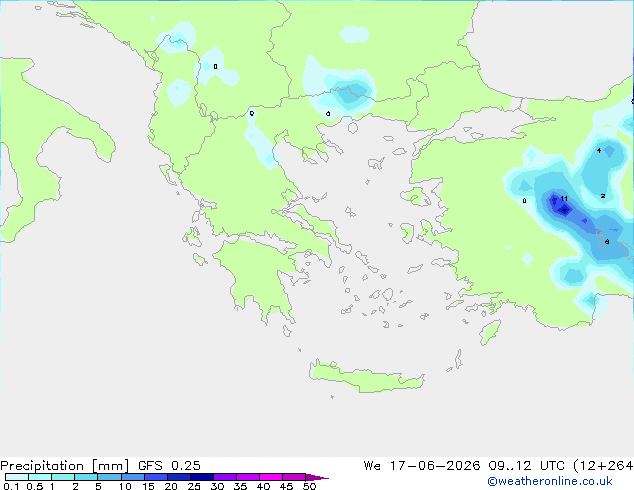Click the legend tick label "35"
This screenshot has width=634, height=490.
[x=240, y=486]
